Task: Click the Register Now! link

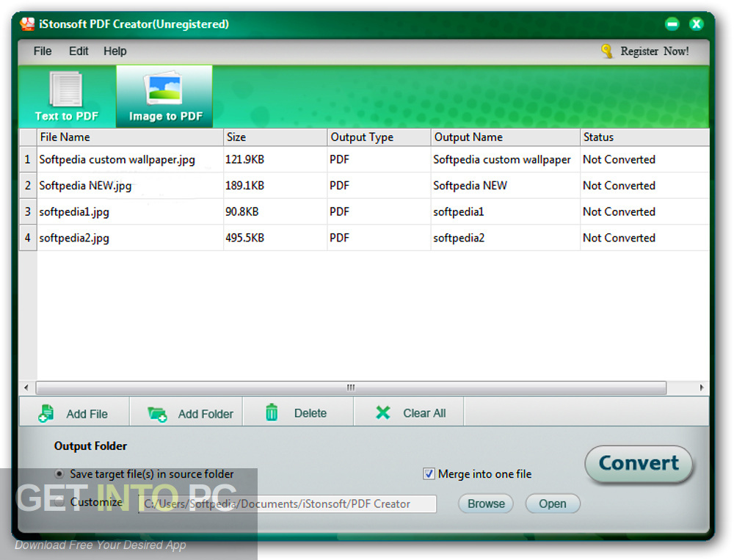Action: click(x=655, y=51)
